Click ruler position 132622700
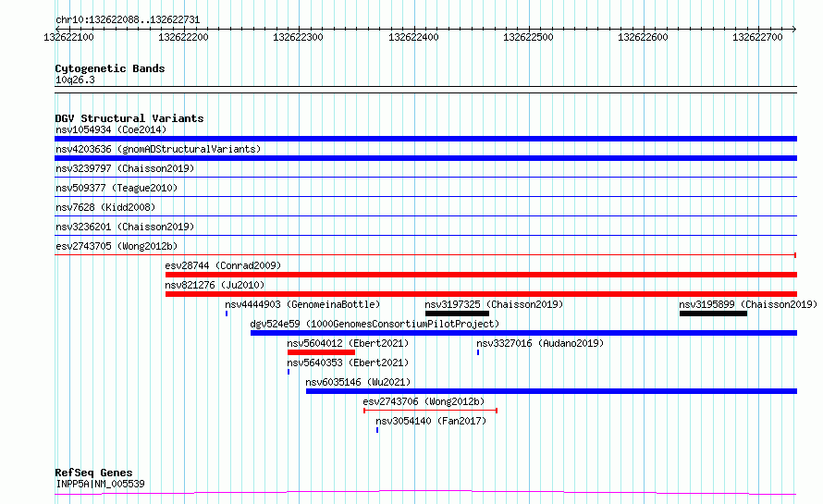Viewport: 823px width, 504px height. point(757,37)
